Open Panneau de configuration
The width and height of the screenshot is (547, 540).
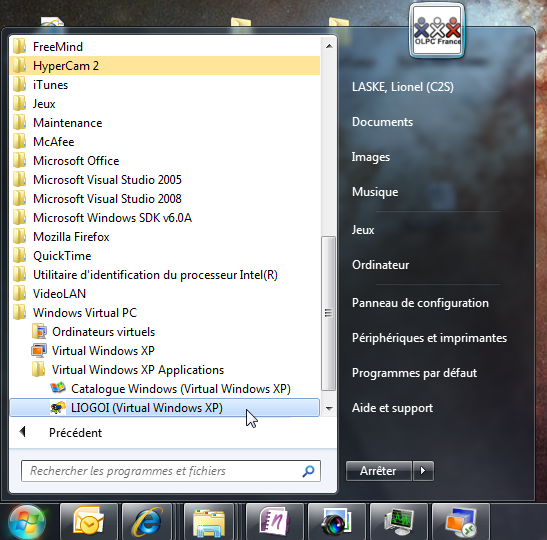(x=420, y=303)
